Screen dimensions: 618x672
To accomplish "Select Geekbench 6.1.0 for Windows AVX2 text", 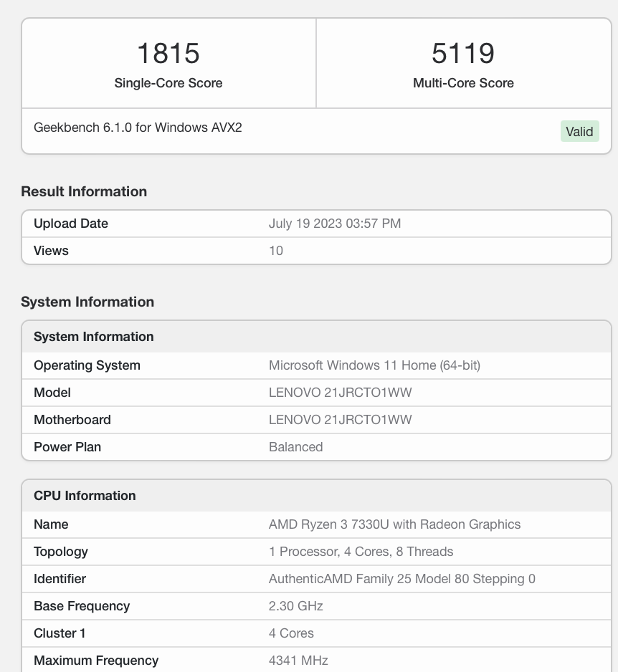I will [138, 128].
